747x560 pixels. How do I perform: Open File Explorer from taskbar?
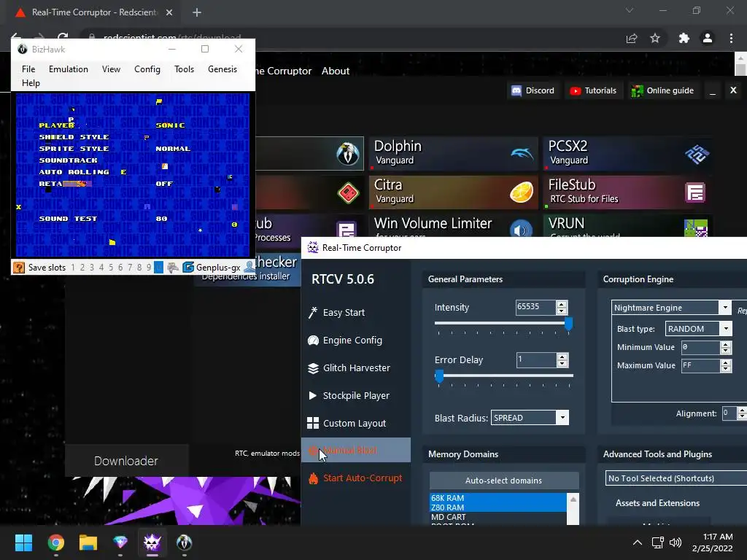(88, 542)
